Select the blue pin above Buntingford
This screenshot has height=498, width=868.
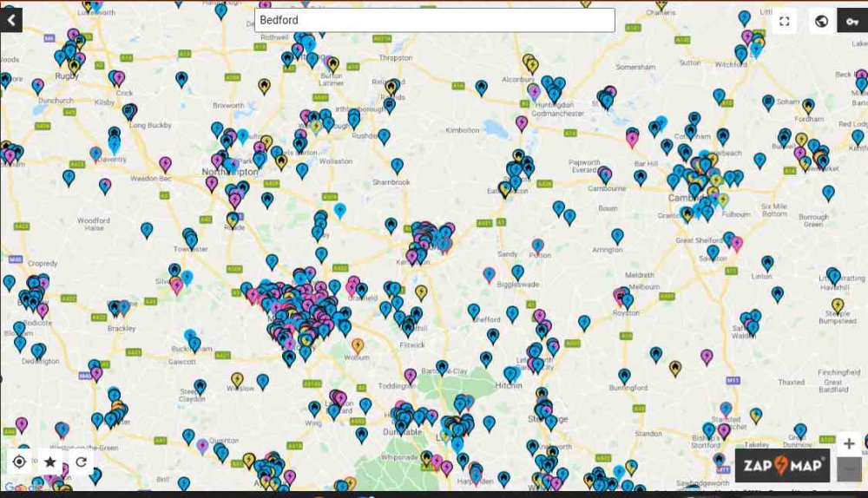point(624,377)
